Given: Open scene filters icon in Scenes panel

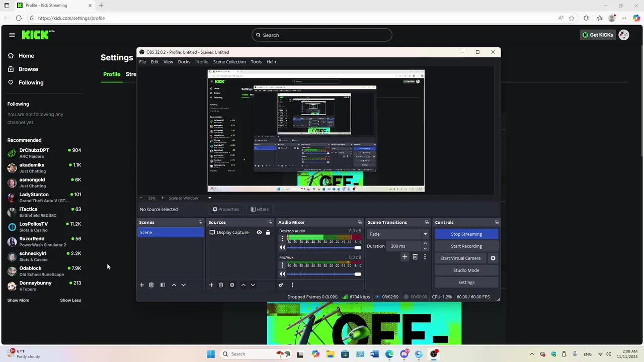Looking at the screenshot, I should click(163, 285).
